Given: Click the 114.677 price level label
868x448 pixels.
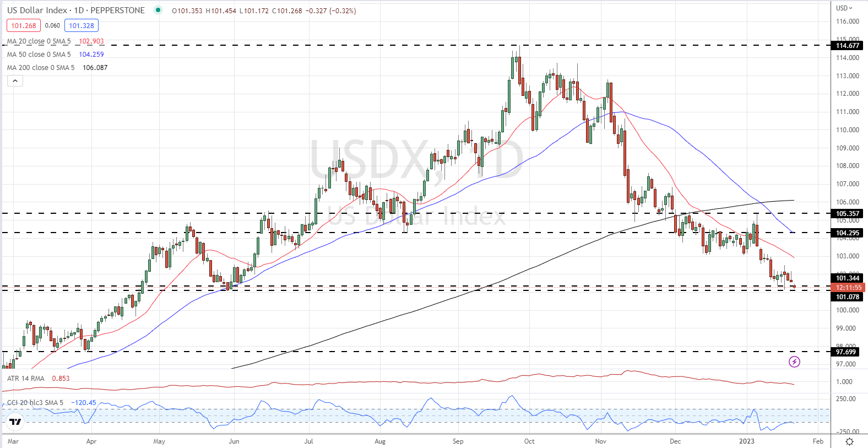Looking at the screenshot, I should point(847,46).
